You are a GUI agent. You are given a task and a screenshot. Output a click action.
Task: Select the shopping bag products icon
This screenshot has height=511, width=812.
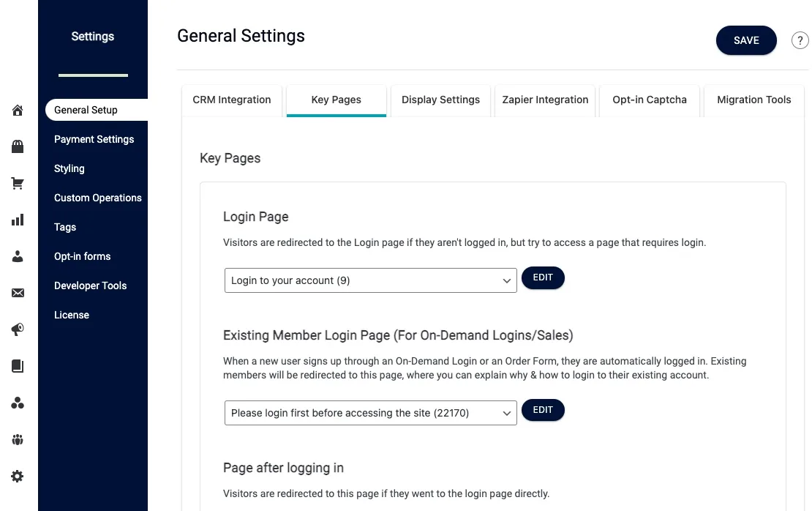[18, 146]
